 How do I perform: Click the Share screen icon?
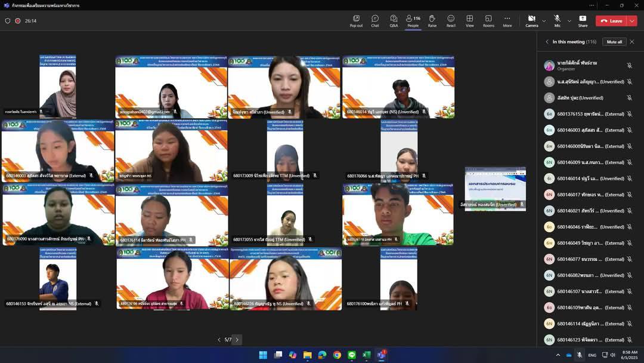tap(583, 21)
